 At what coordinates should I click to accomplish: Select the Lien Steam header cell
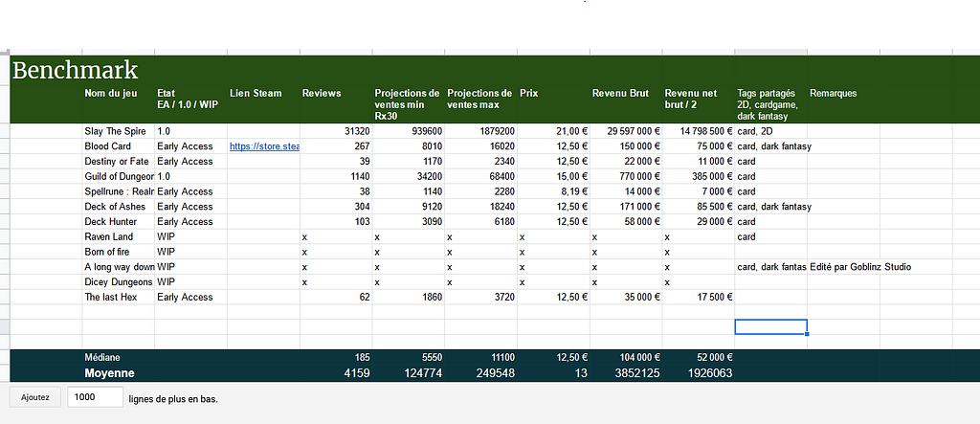263,103
